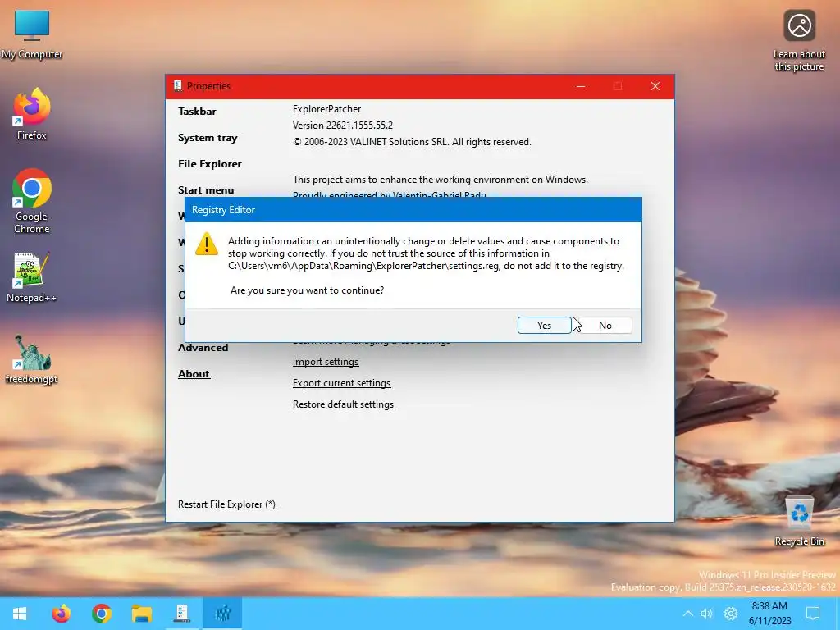840x630 pixels.
Task: Select Advanced section in Properties
Action: point(203,348)
